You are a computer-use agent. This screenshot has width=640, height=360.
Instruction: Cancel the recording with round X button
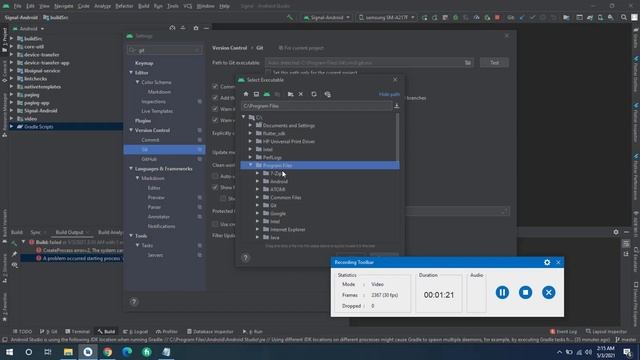(x=549, y=293)
